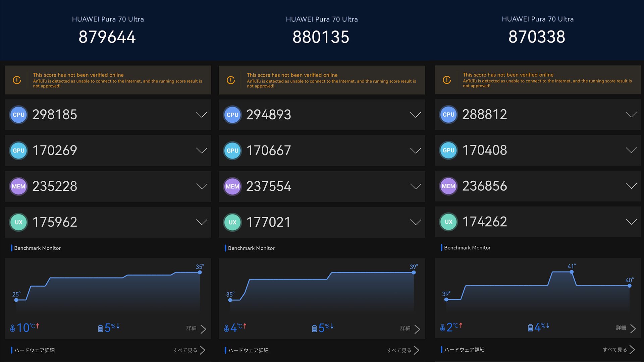Expand the GPU 170269 score details
This screenshot has width=644, height=362.
click(x=201, y=150)
